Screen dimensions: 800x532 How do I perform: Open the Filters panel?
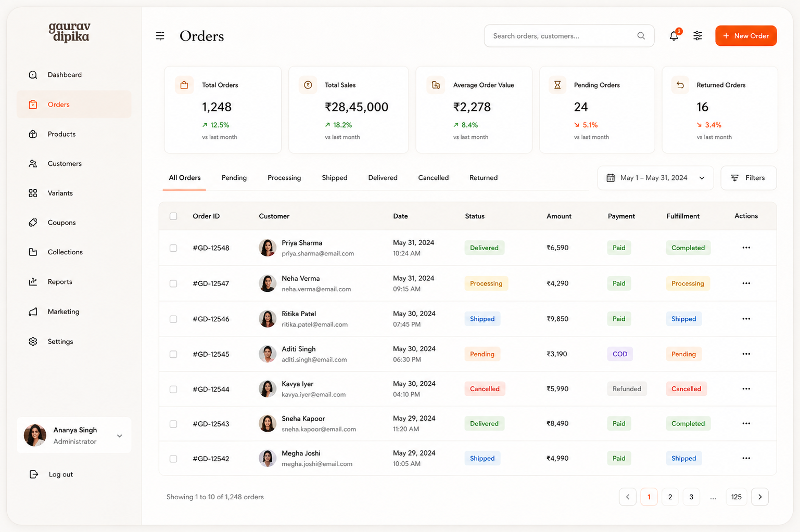(x=748, y=178)
